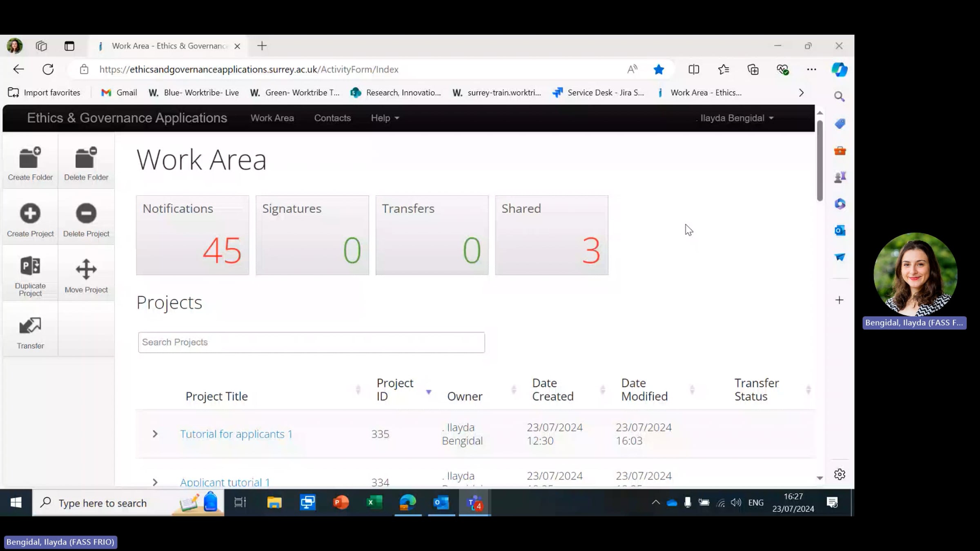Open the Help dropdown menu
Screen dimensions: 980x551
point(383,118)
